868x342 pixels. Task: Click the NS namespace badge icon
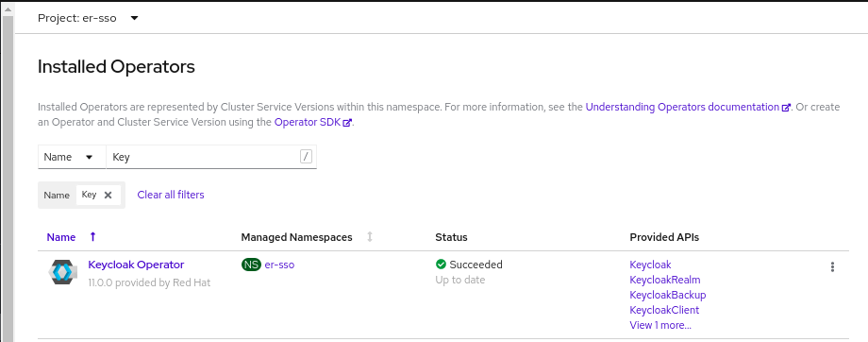[x=251, y=265]
